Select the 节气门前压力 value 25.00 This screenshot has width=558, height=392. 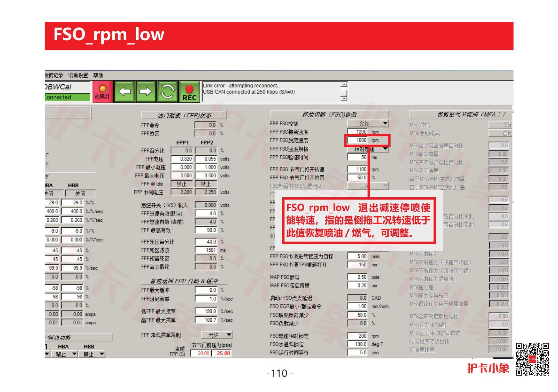tap(222, 353)
